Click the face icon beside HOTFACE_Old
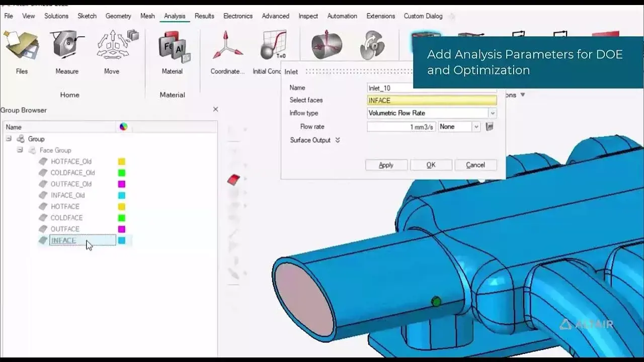The height and width of the screenshot is (362, 644). pyautogui.click(x=44, y=161)
